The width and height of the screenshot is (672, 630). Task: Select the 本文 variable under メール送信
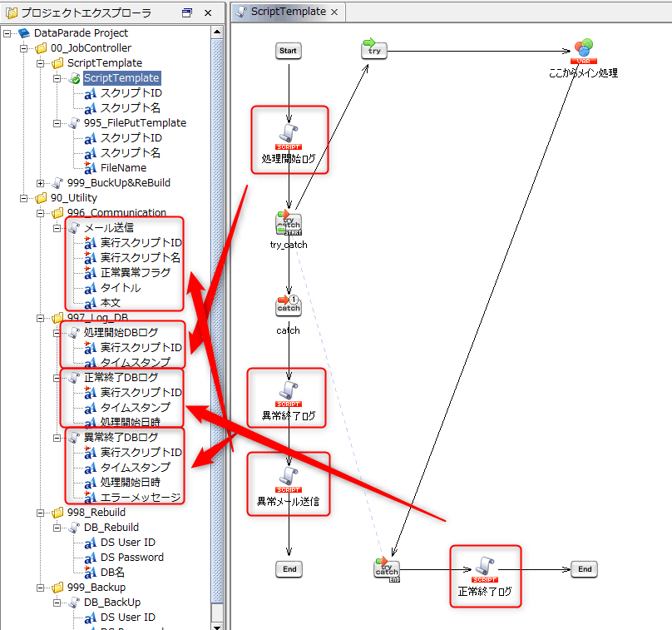pos(110,303)
